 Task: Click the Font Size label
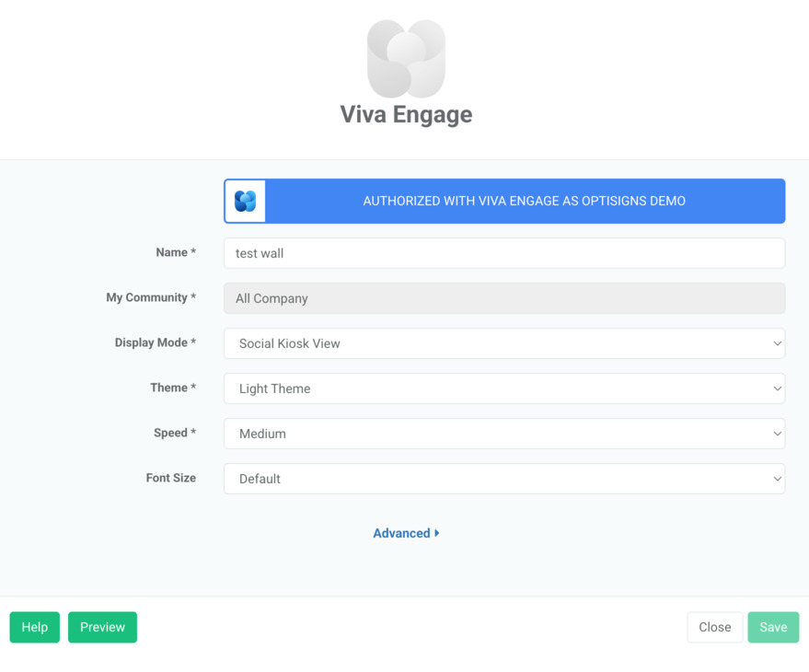[171, 478]
